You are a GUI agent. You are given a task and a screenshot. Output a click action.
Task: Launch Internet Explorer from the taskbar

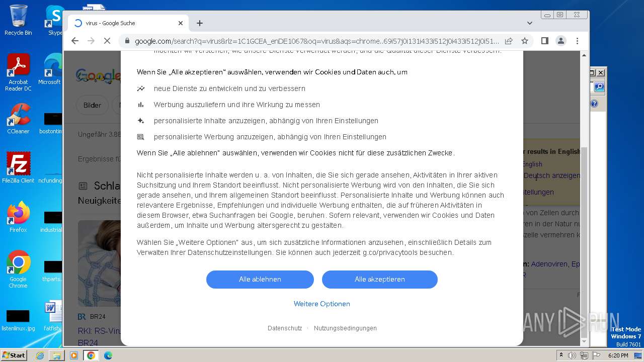[x=40, y=355]
